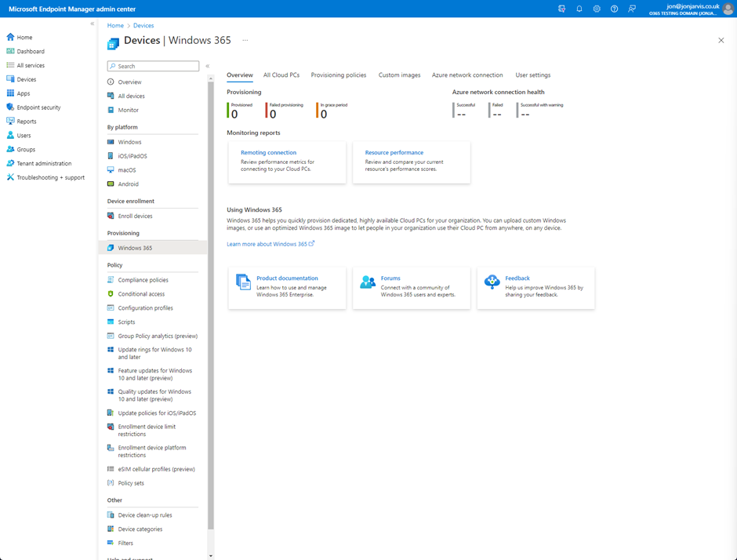Click the Conditional access shield icon
737x560 pixels.
(x=111, y=294)
